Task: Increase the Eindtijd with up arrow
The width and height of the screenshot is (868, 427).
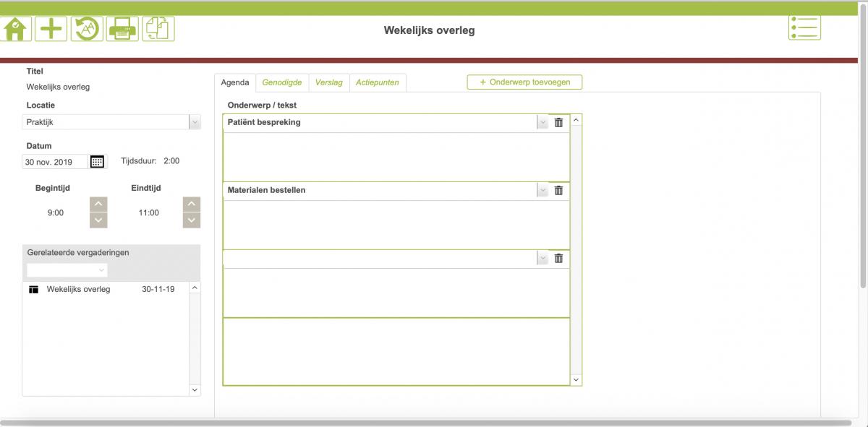Action: click(192, 204)
